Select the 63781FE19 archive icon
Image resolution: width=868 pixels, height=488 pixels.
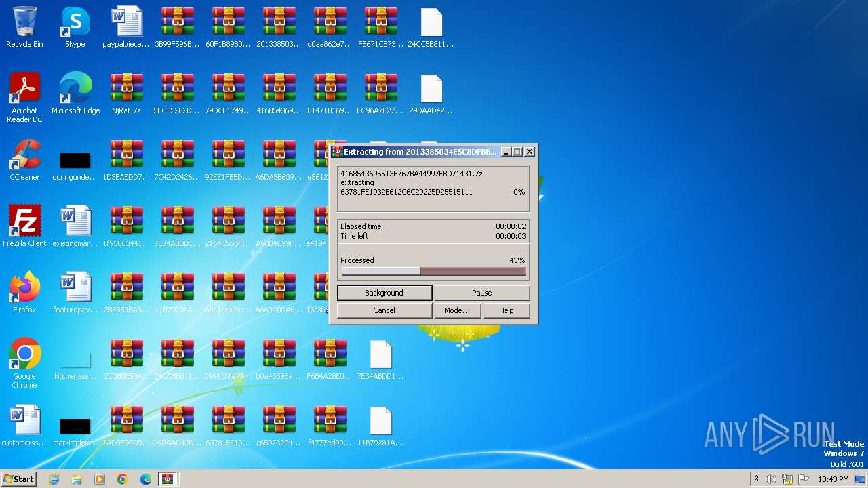point(228,426)
